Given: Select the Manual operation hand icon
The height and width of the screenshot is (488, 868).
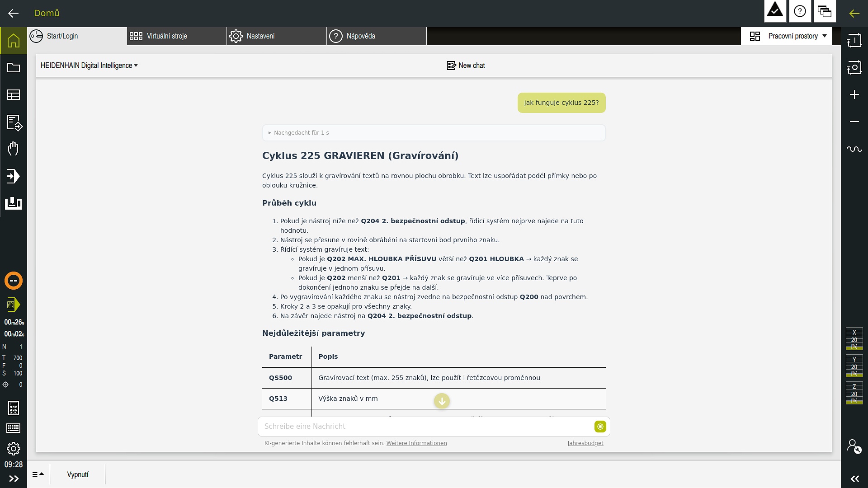Looking at the screenshot, I should coord(14,149).
